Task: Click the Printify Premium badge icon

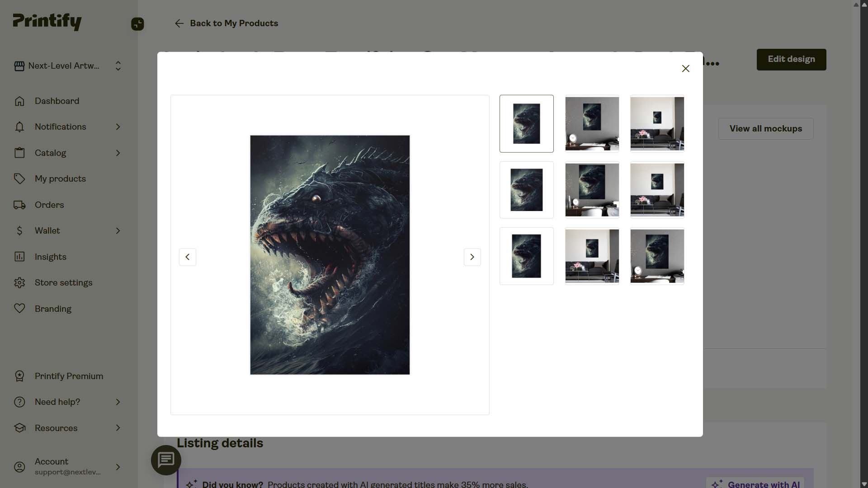Action: point(19,376)
